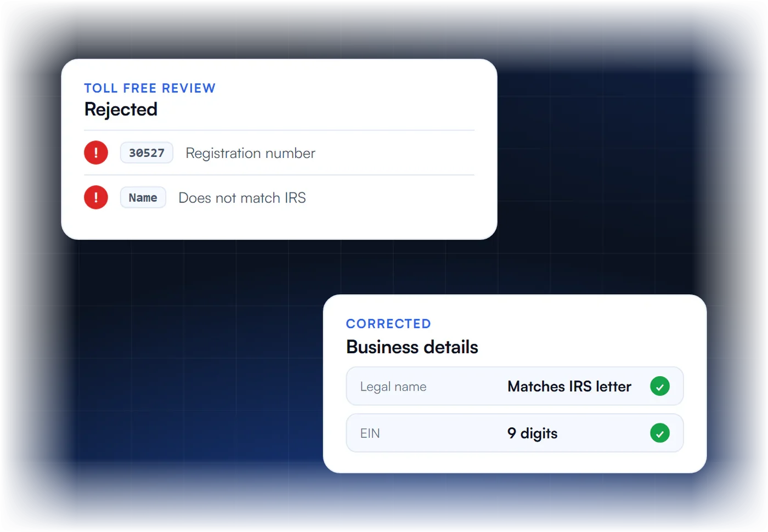Click the "Business details" title

[x=412, y=347]
